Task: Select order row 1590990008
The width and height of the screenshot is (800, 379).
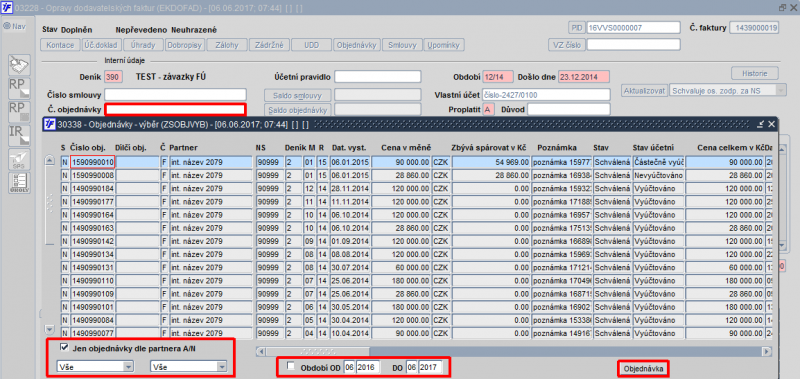Action: click(413, 175)
